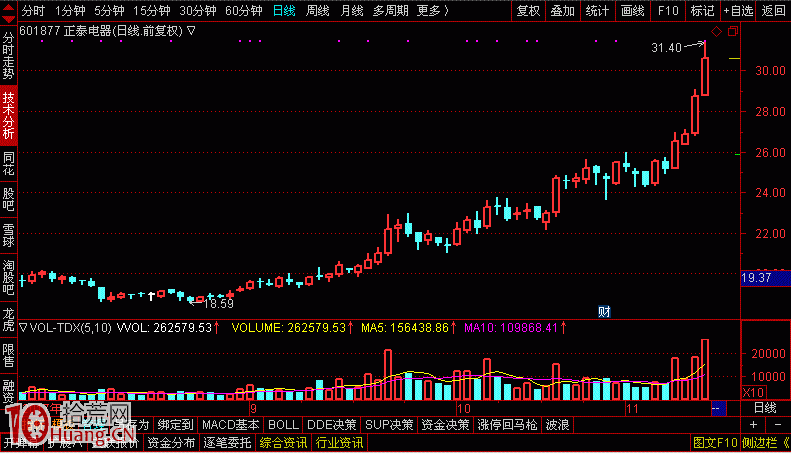791x454 pixels.
Task: Open the 同花 sidebar tab
Action: 9,164
